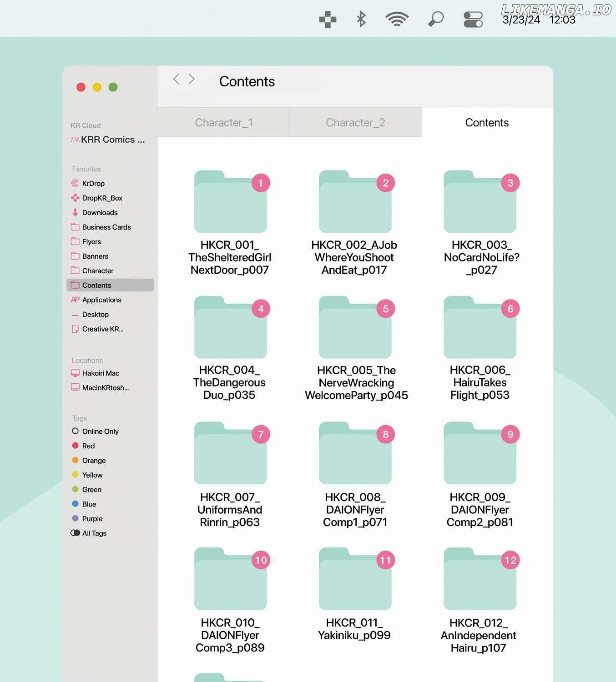
Task: Open folder HKCR_010_DAIONFlyerComp3_p089
Action: pyautogui.click(x=230, y=579)
